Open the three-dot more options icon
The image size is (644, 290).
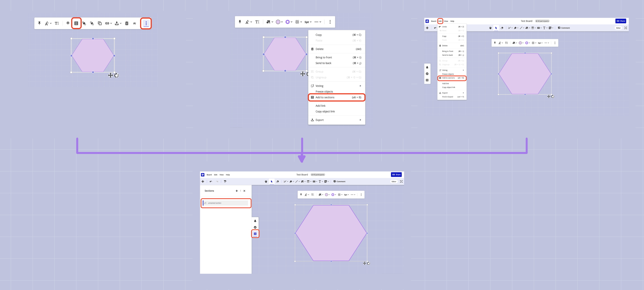point(146,23)
